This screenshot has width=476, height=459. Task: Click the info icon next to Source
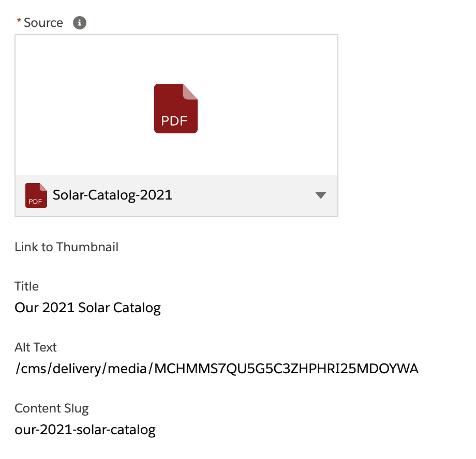click(79, 23)
